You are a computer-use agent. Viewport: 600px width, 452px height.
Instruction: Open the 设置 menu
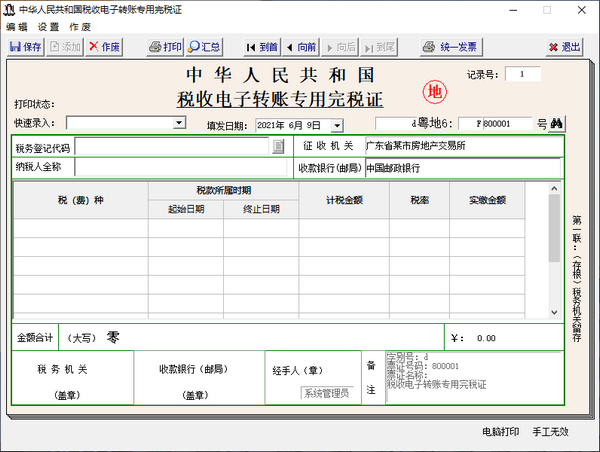(x=48, y=27)
